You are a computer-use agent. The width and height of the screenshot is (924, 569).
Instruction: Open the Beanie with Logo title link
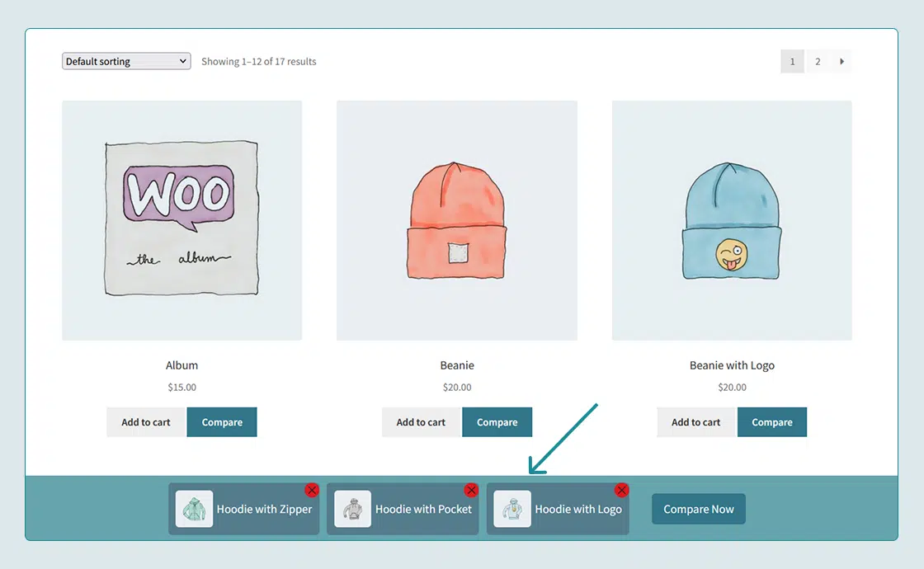coord(732,365)
